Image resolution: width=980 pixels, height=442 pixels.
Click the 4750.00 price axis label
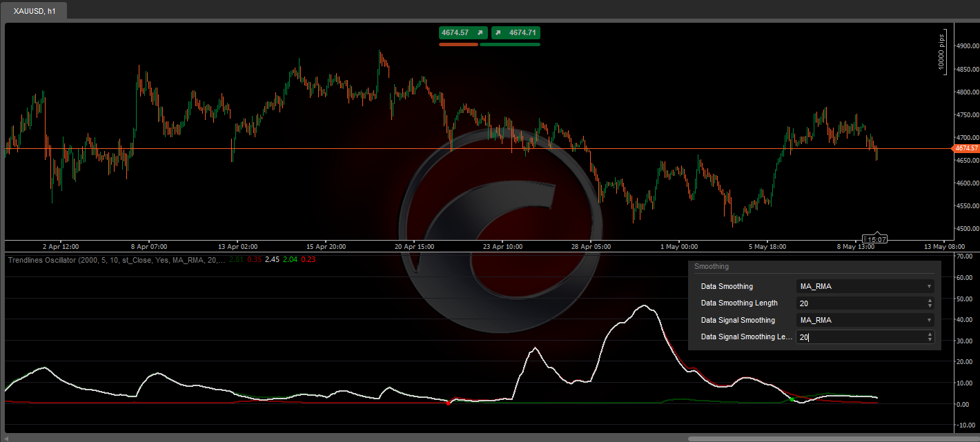tap(967, 114)
